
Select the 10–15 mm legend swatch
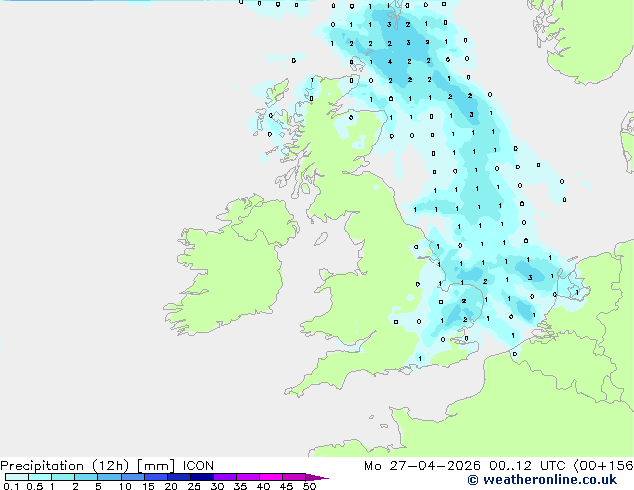pos(133,477)
